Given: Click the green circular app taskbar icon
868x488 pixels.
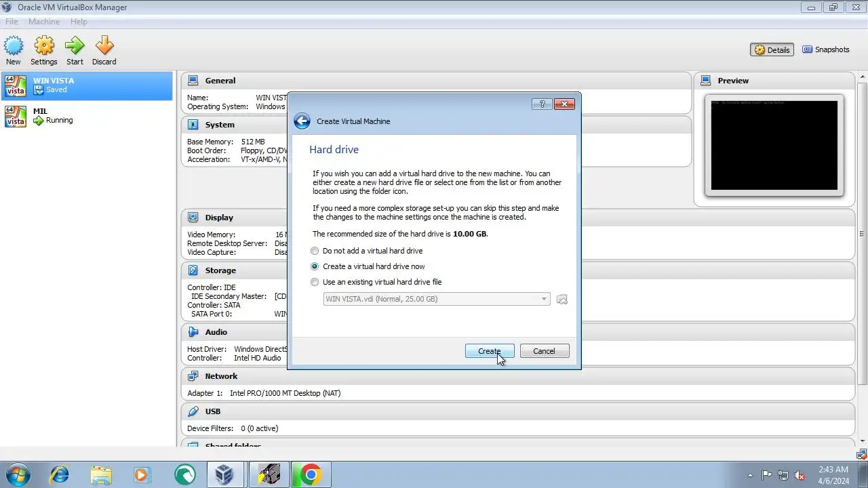Looking at the screenshot, I should pos(184,474).
